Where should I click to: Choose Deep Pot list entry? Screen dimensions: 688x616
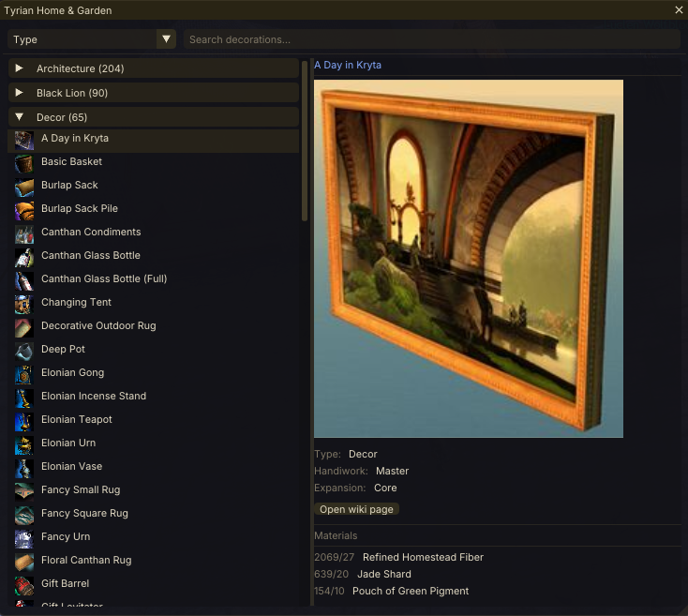[154, 352]
